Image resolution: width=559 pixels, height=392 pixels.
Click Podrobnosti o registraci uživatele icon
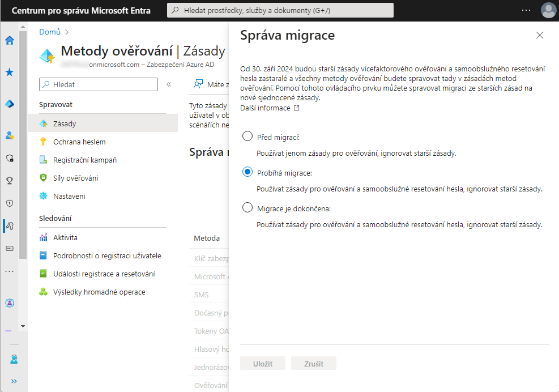[x=44, y=255]
